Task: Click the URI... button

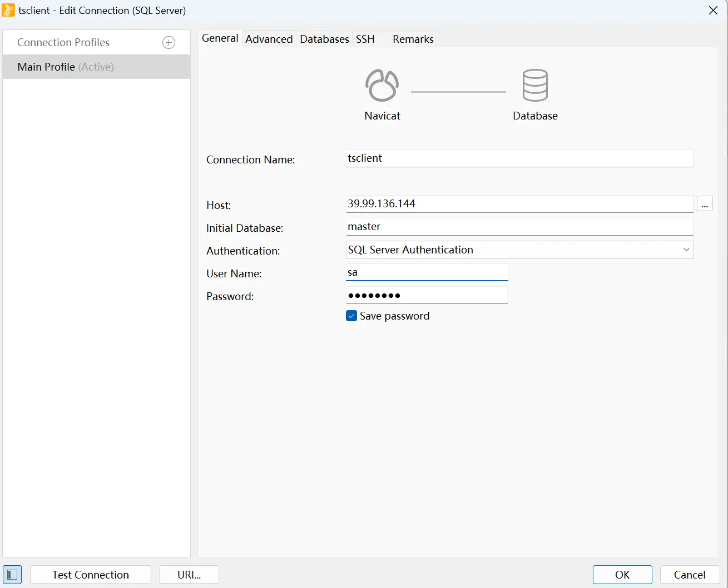Action: point(189,575)
